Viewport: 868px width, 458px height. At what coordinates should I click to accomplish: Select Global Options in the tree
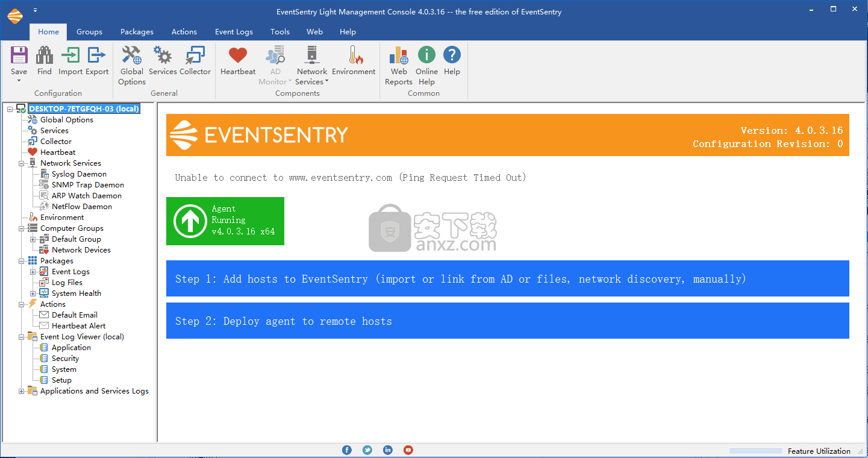[67, 120]
